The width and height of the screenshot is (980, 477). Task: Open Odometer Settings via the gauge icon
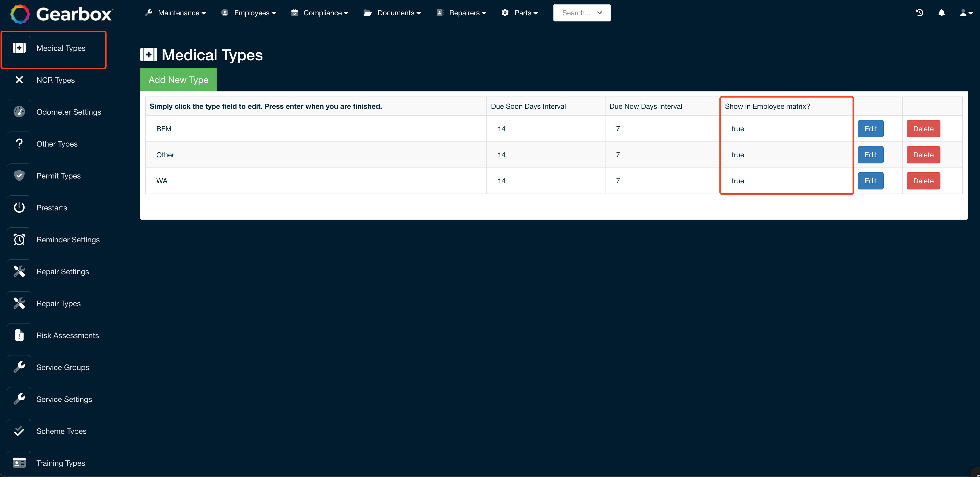click(x=19, y=111)
